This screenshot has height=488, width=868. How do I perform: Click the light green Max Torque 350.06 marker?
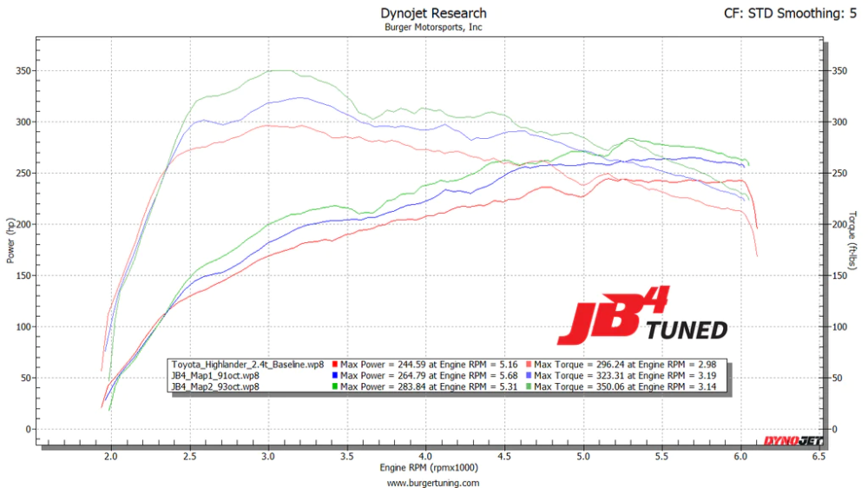(529, 386)
